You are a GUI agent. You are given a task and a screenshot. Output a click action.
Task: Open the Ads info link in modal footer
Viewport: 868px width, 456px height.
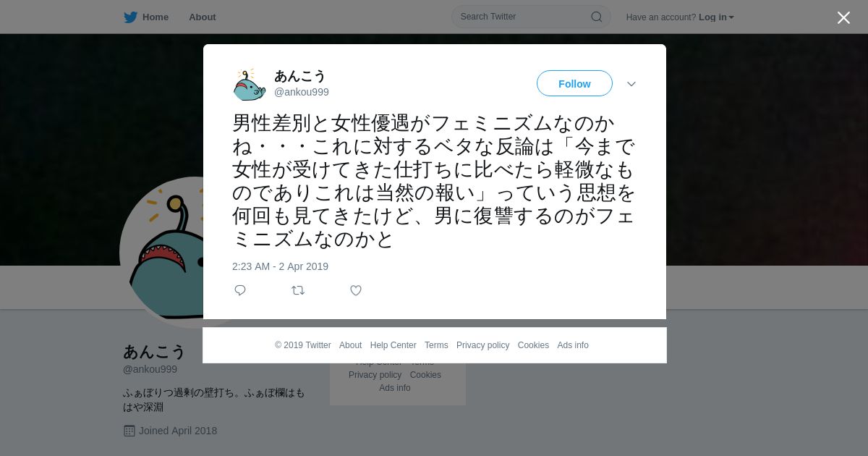(573, 345)
